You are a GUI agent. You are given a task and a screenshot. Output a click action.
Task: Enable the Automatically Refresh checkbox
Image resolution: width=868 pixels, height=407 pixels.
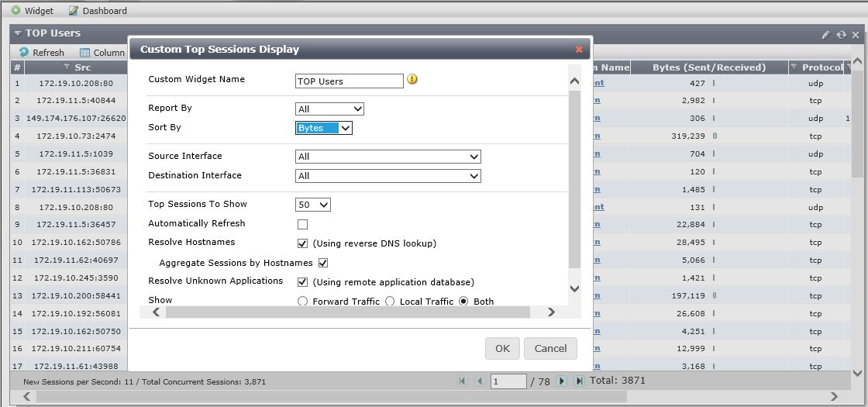[302, 224]
